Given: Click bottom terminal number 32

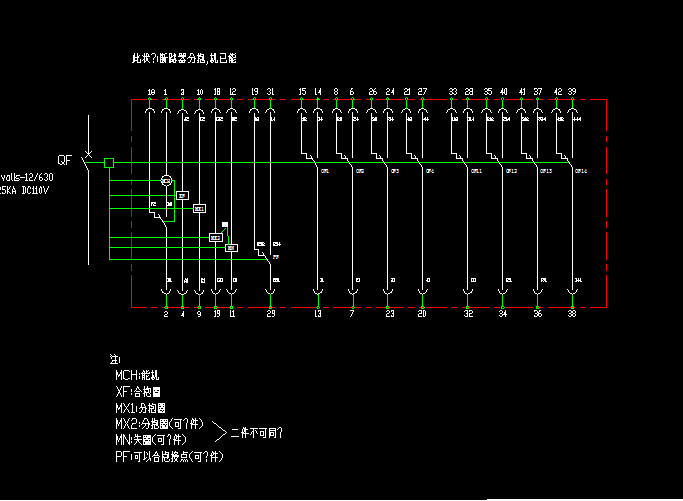Looking at the screenshot, I should (468, 314).
